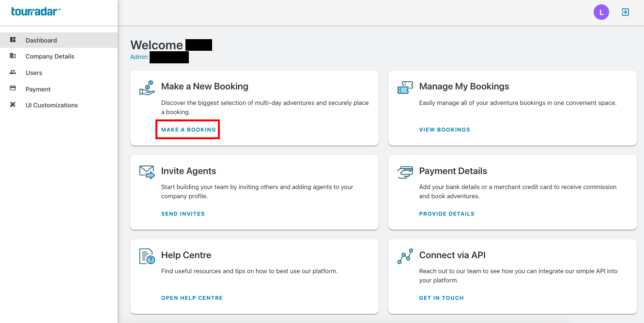Click the TourRadar logo
The width and height of the screenshot is (644, 323).
click(x=36, y=11)
